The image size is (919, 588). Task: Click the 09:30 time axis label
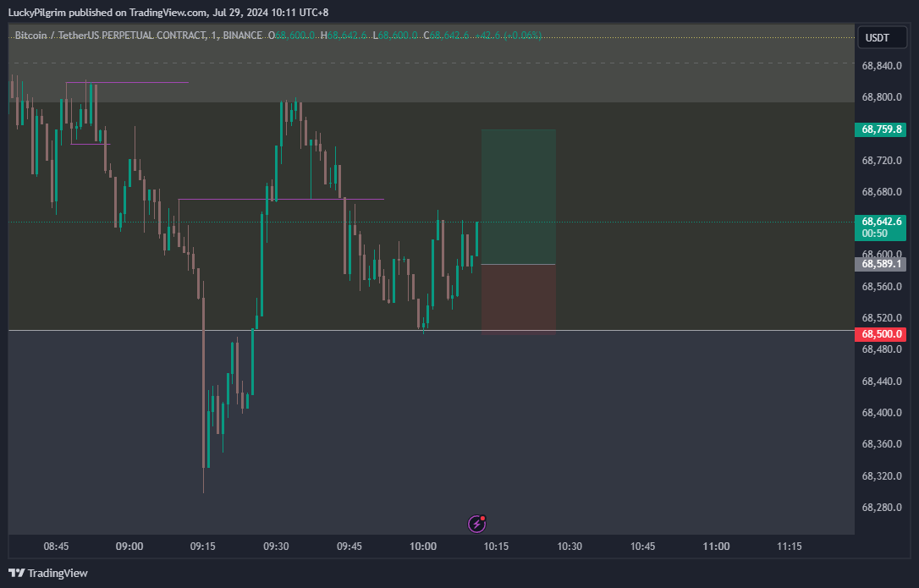(x=276, y=547)
